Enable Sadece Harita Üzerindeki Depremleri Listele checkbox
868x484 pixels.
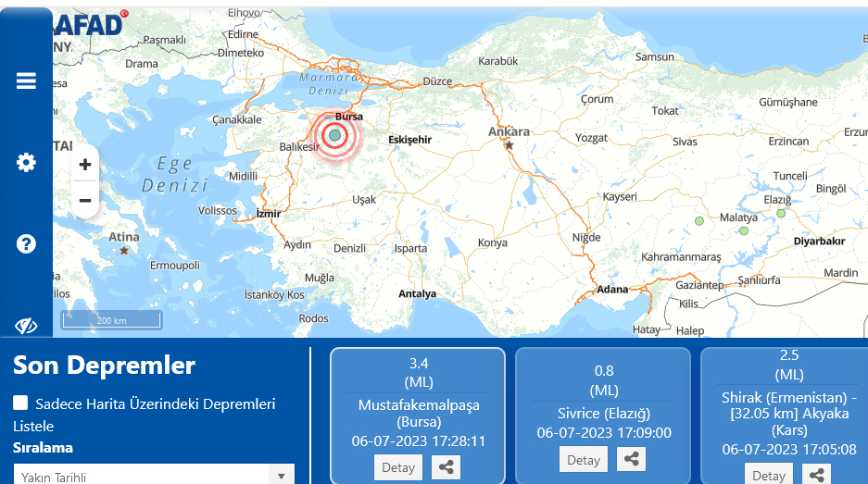pos(20,403)
